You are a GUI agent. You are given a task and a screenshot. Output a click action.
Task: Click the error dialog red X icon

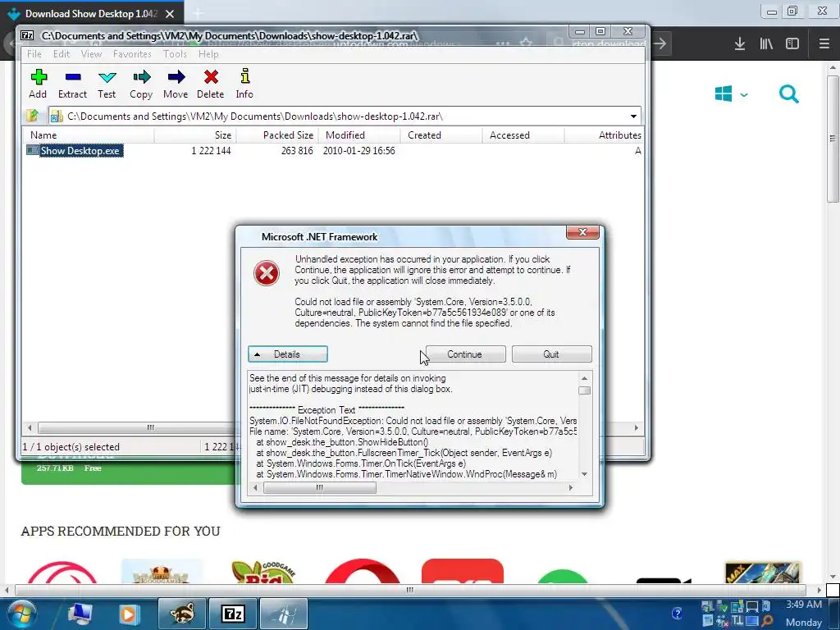(x=267, y=273)
